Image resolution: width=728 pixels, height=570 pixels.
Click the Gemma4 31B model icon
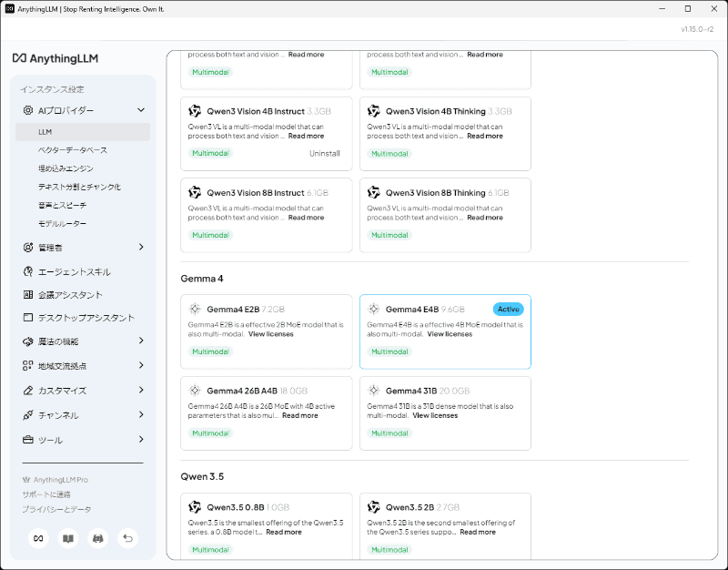[x=374, y=391]
